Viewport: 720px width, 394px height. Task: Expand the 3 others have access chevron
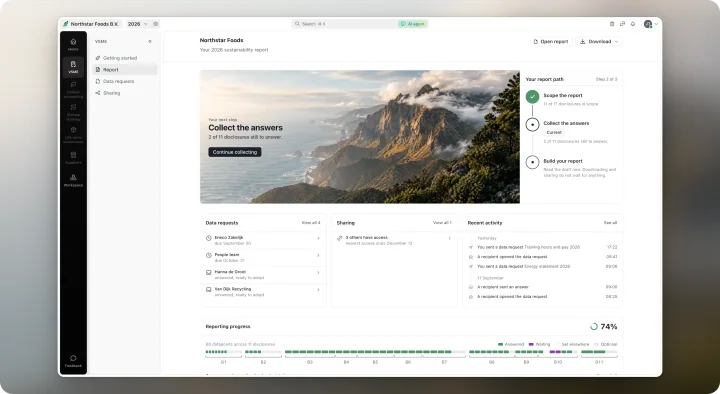tap(450, 238)
